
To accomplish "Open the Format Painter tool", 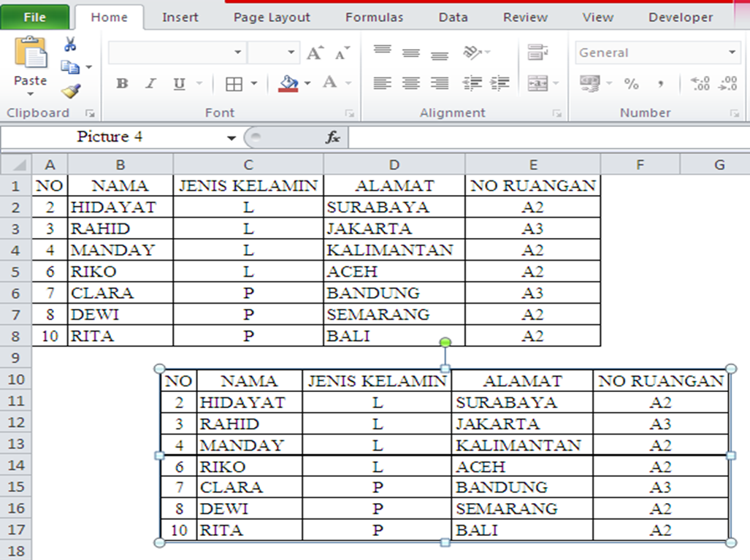I will coord(72,90).
